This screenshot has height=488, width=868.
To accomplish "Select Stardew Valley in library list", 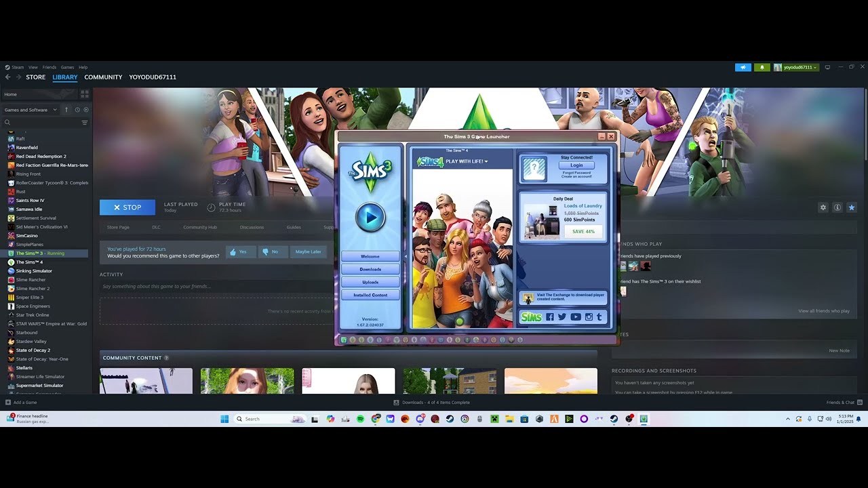I will tap(31, 342).
